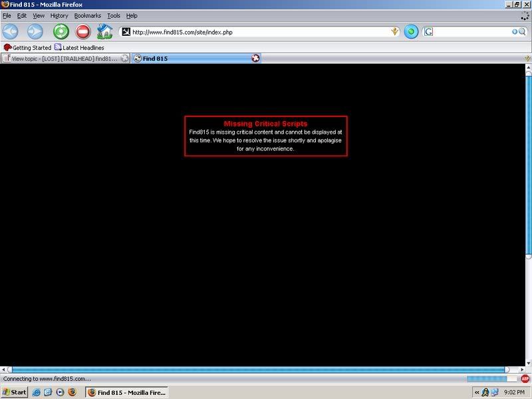Click the 9:02 PM system clock
Screen dimensions: 532x399
click(514, 392)
